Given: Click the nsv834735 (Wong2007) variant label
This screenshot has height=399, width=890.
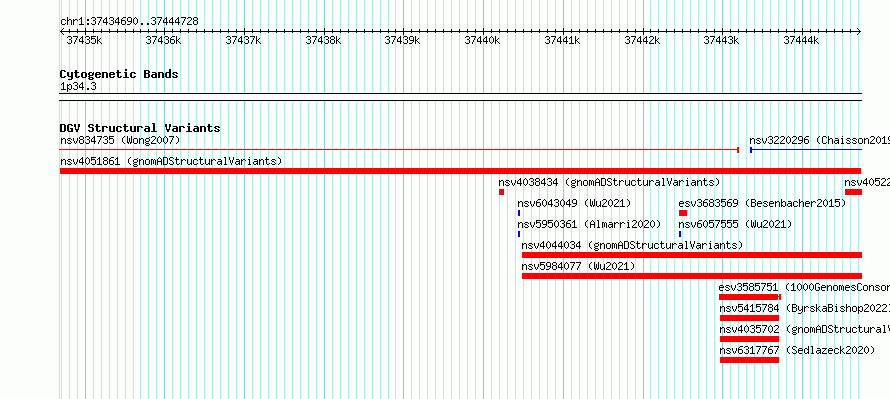Looking at the screenshot, I should coord(120,140).
